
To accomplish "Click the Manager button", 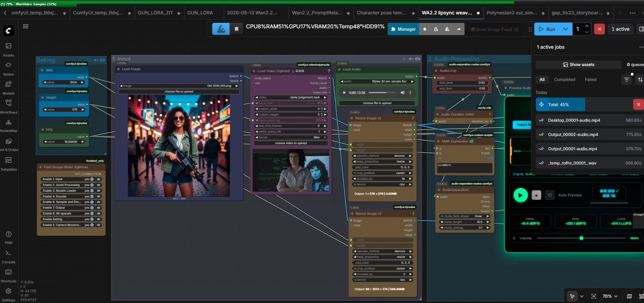I will (403, 29).
